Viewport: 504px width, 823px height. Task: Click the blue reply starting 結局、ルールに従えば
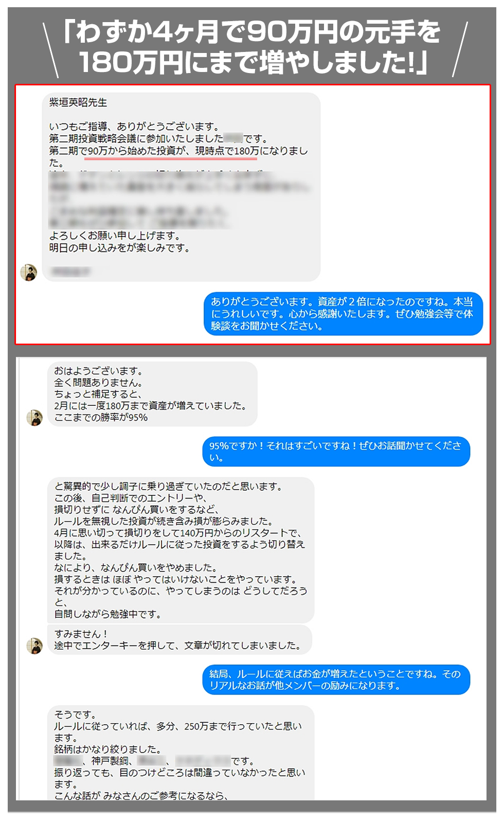pos(336,679)
